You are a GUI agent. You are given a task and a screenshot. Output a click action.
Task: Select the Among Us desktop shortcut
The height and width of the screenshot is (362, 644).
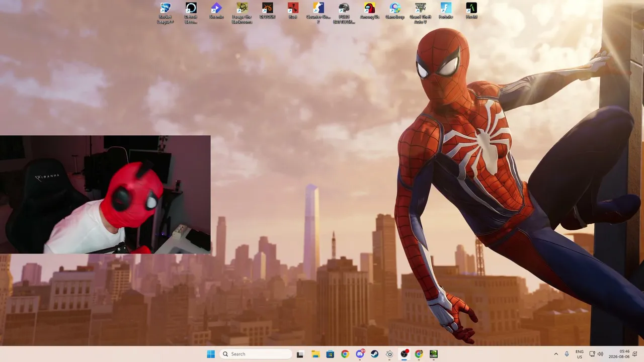coord(369,11)
